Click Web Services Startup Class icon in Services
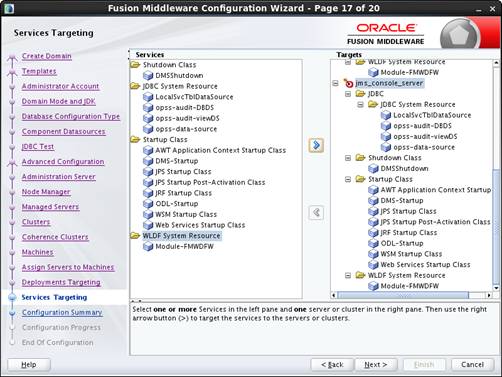Screen dimensions: 502x377 pyautogui.click(x=148, y=225)
